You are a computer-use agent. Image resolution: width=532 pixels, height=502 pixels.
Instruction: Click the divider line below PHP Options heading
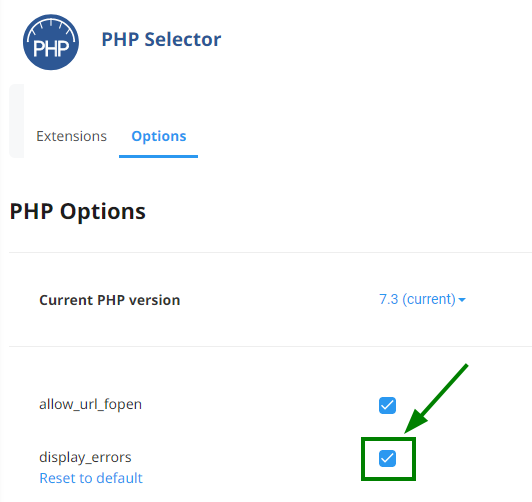pos(270,252)
